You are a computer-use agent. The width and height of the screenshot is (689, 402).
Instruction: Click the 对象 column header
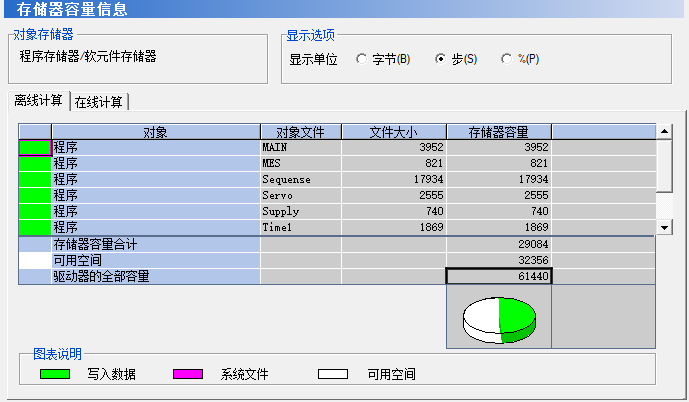tap(155, 132)
